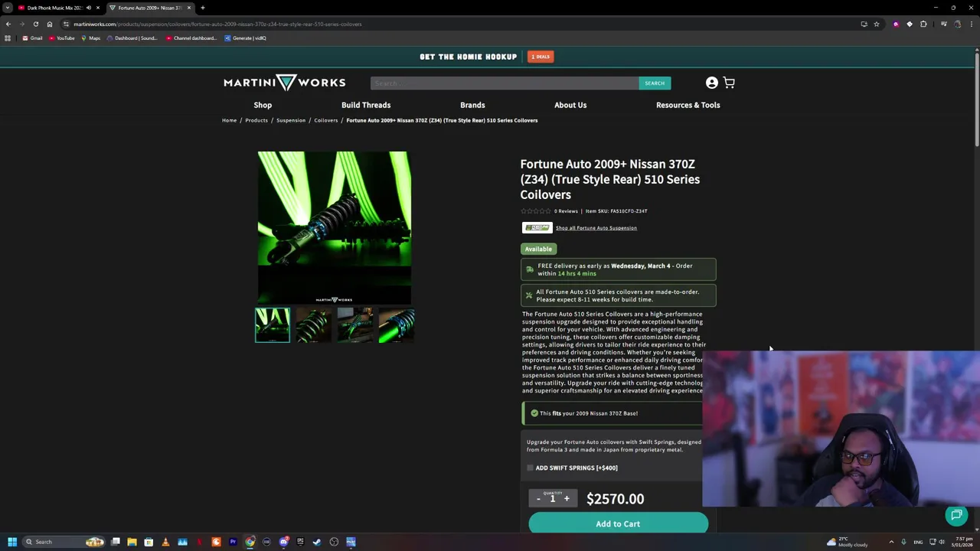This screenshot has width=980, height=551.
Task: Open the weather widget in system tray
Action: [849, 542]
